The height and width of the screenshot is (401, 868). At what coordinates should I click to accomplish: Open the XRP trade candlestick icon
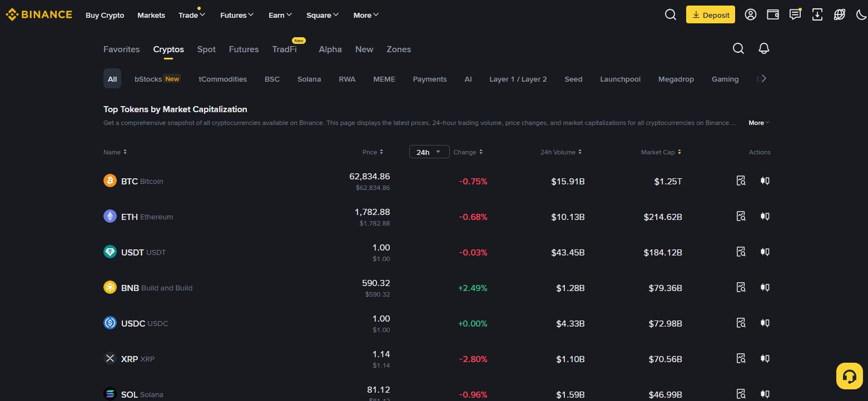pos(765,358)
